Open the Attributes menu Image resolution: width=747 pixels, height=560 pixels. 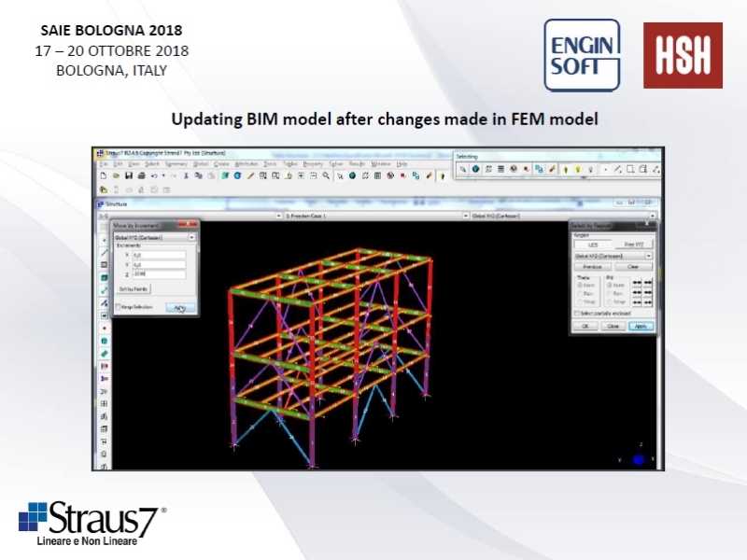point(246,163)
